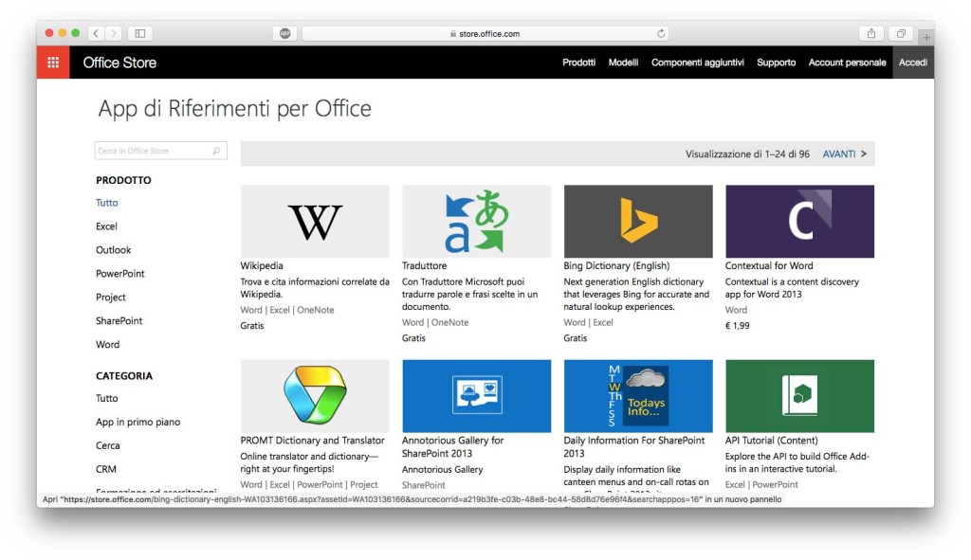
Task: Open Bing Dictionary (English) tile
Action: coord(637,220)
